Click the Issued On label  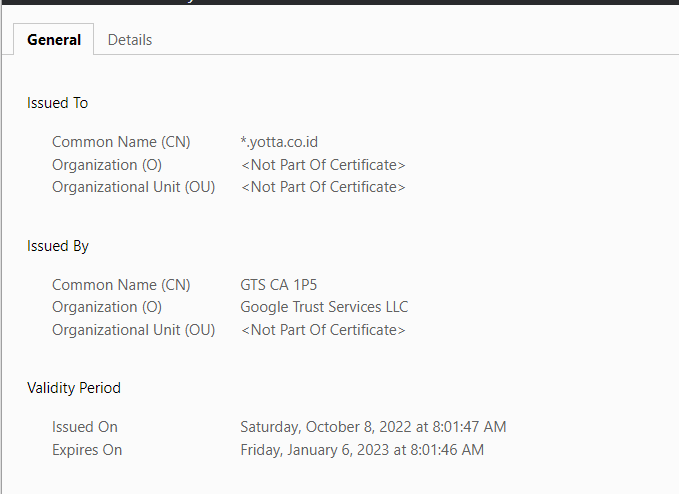pos(85,427)
